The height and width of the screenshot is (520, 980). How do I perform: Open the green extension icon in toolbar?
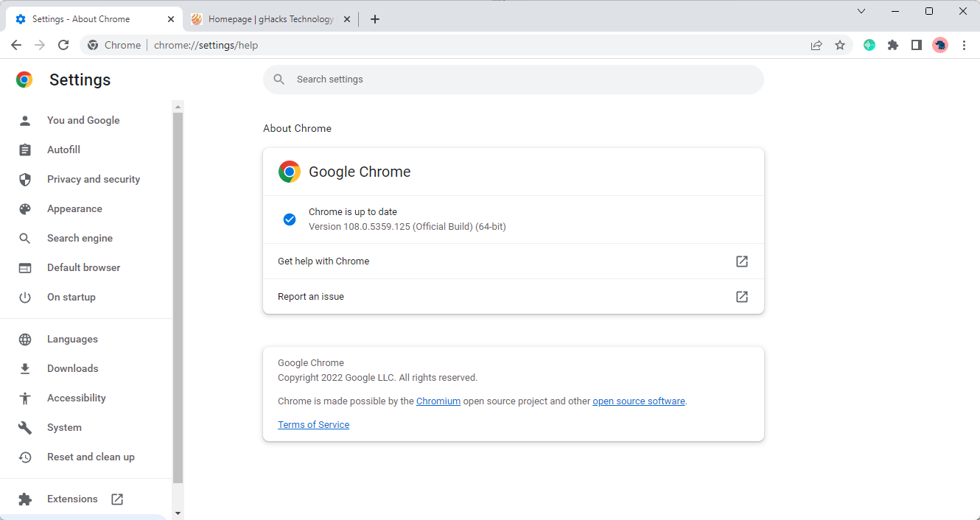(x=869, y=45)
